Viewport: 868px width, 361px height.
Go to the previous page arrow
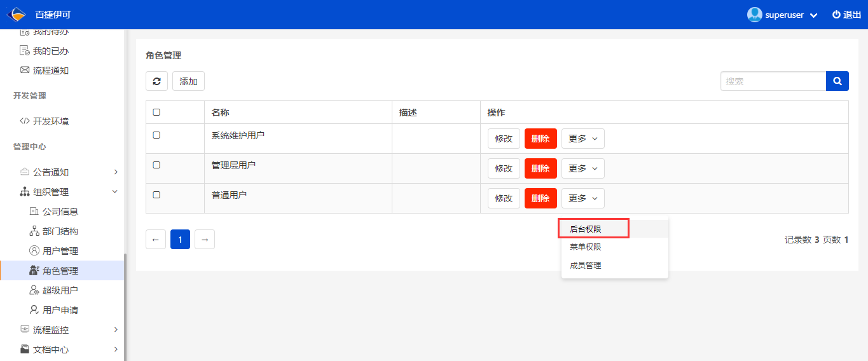pos(156,239)
